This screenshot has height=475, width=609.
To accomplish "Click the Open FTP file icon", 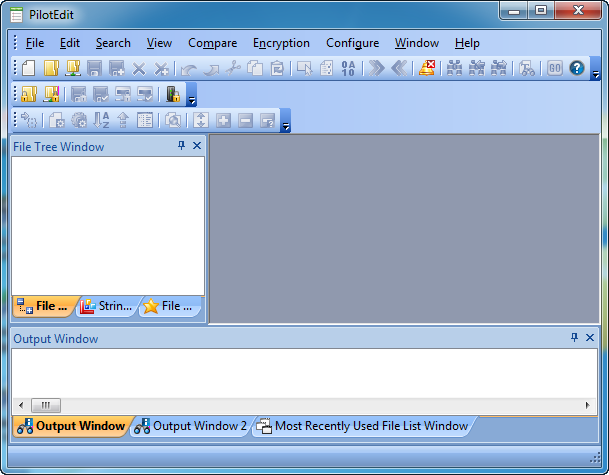I will click(72, 68).
